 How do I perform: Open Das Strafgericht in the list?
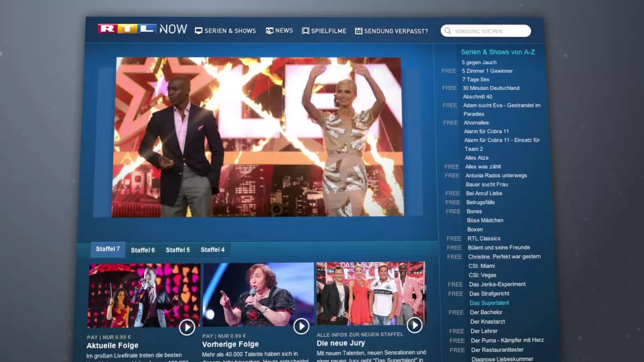(489, 294)
